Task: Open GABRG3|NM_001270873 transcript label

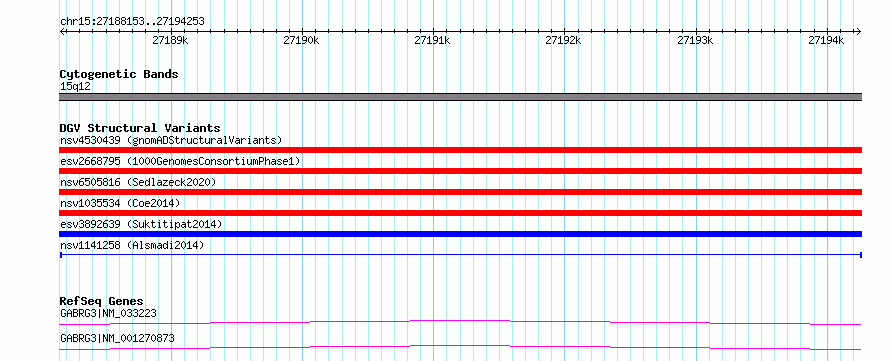Action: coord(117,339)
